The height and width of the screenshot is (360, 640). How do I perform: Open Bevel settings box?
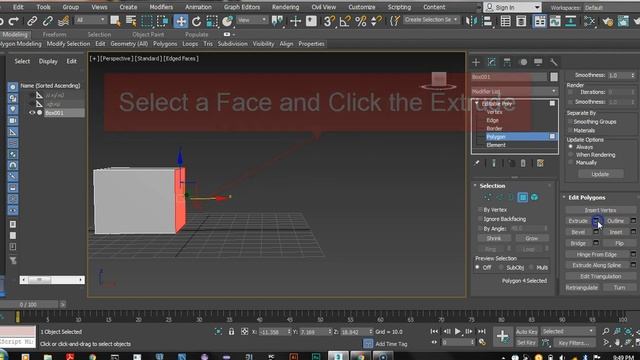(x=596, y=232)
